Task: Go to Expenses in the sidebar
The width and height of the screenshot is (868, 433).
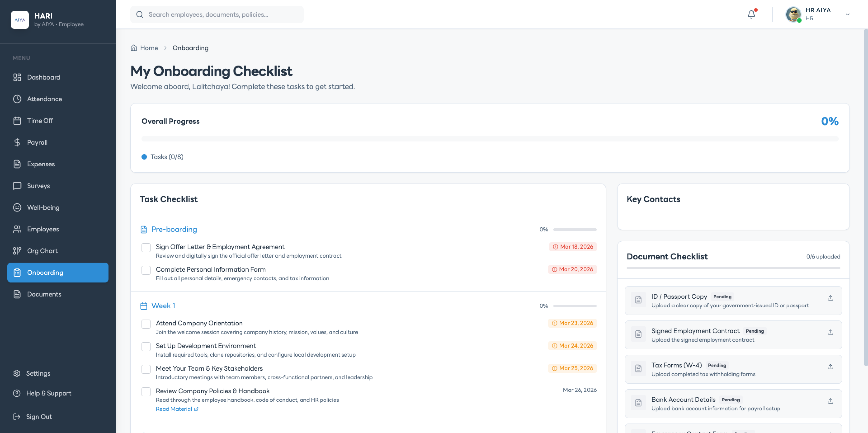Action: tap(41, 164)
